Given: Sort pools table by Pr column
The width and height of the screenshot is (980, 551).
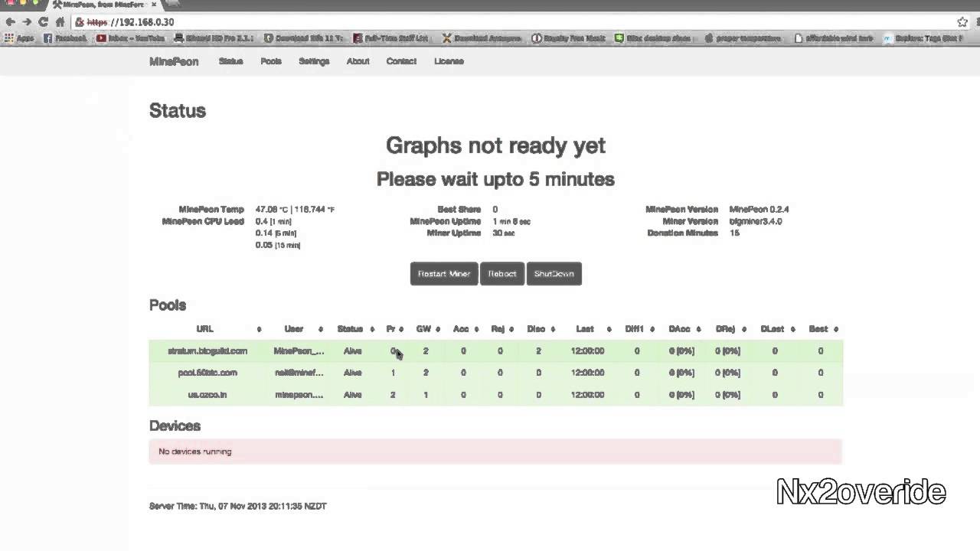Looking at the screenshot, I should (x=390, y=329).
